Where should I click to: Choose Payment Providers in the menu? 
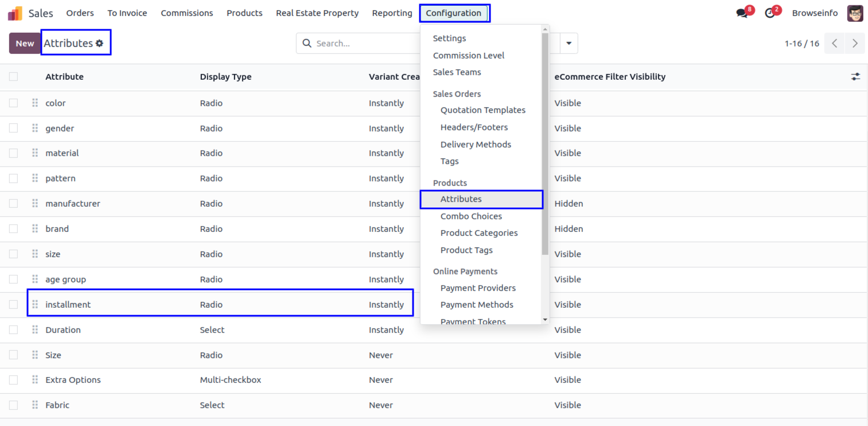478,288
